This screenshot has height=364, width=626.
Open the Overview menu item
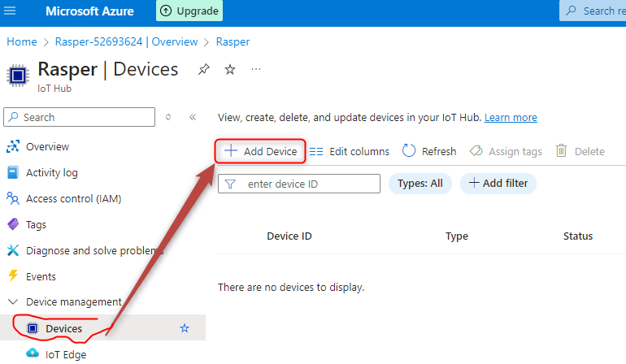tap(47, 147)
